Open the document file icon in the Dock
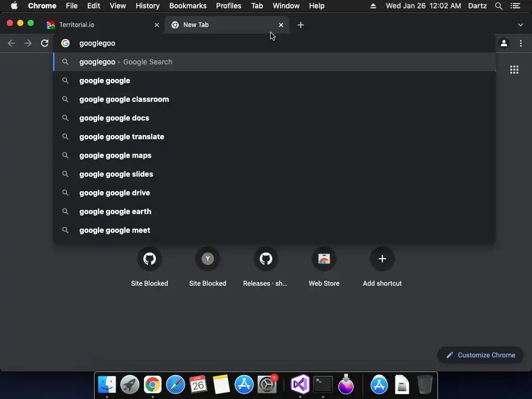 click(402, 385)
